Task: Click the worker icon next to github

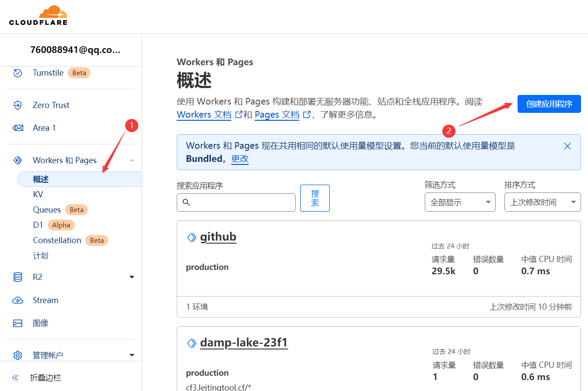Action: click(192, 237)
